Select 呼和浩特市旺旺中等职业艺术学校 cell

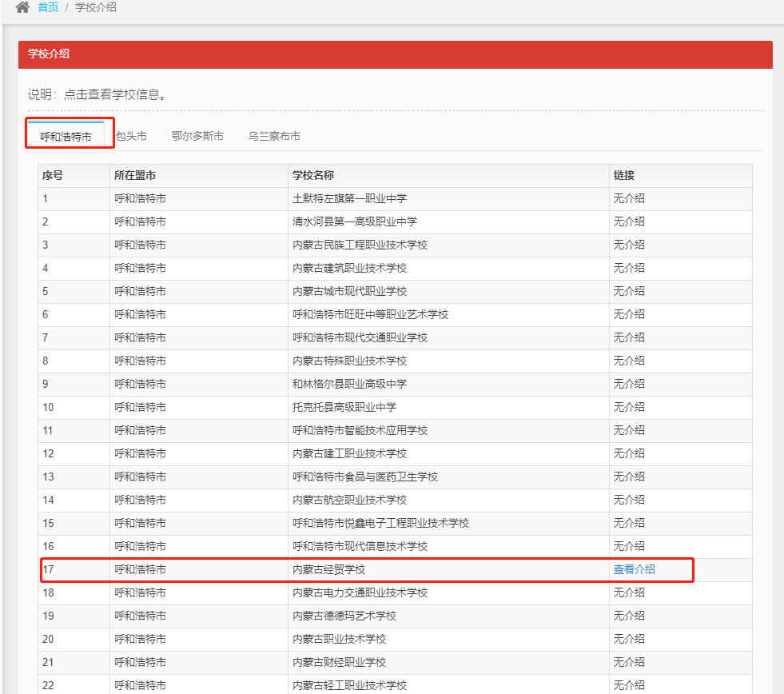click(x=448, y=315)
